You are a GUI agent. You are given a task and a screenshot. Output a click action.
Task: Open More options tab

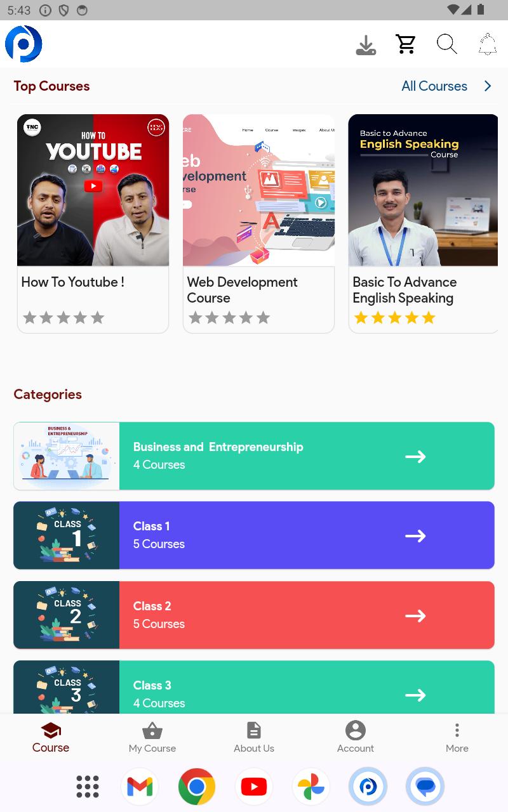click(x=457, y=738)
